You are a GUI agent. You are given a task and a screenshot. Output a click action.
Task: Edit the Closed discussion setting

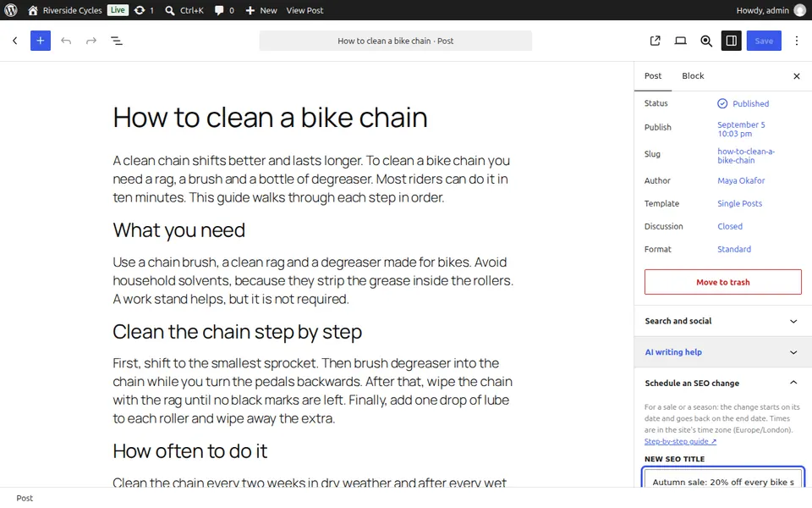(730, 227)
